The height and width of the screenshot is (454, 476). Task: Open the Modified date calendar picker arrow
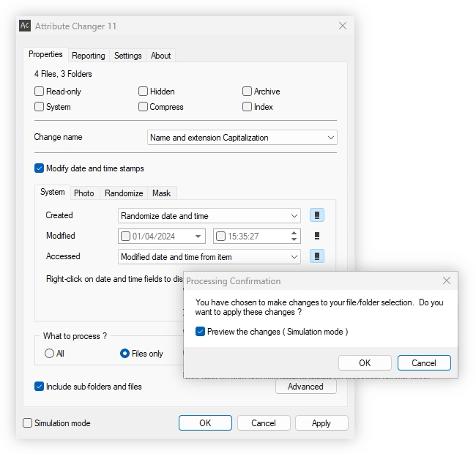point(198,237)
